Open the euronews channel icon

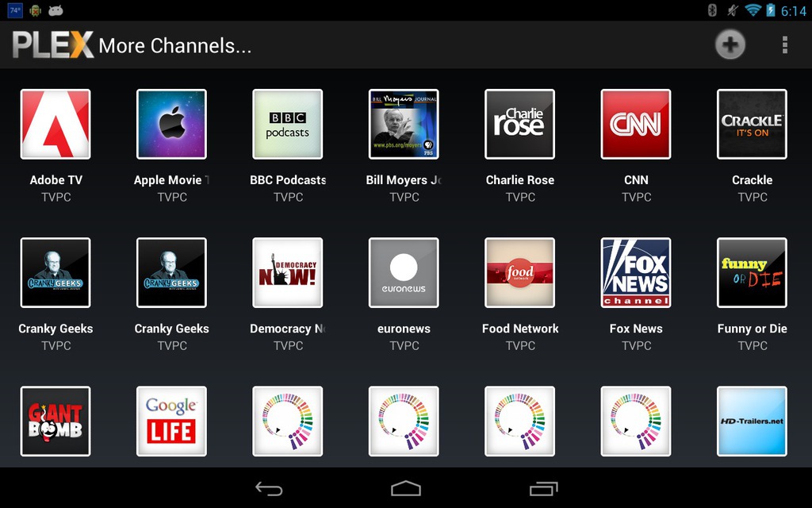pyautogui.click(x=404, y=273)
